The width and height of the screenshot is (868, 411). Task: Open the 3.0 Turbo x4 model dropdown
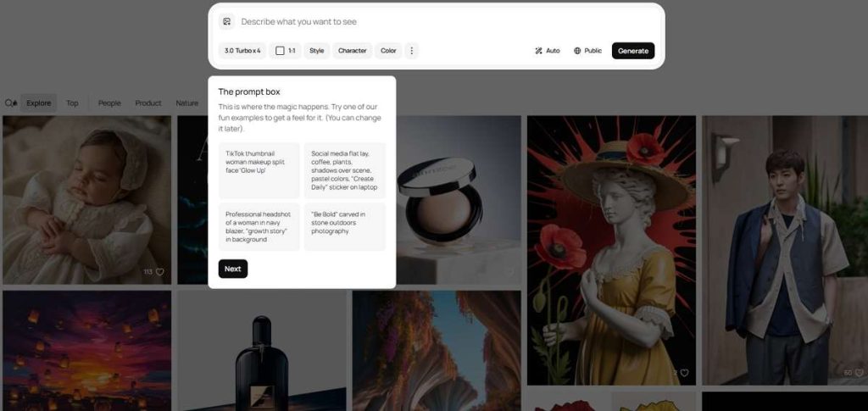coord(242,51)
